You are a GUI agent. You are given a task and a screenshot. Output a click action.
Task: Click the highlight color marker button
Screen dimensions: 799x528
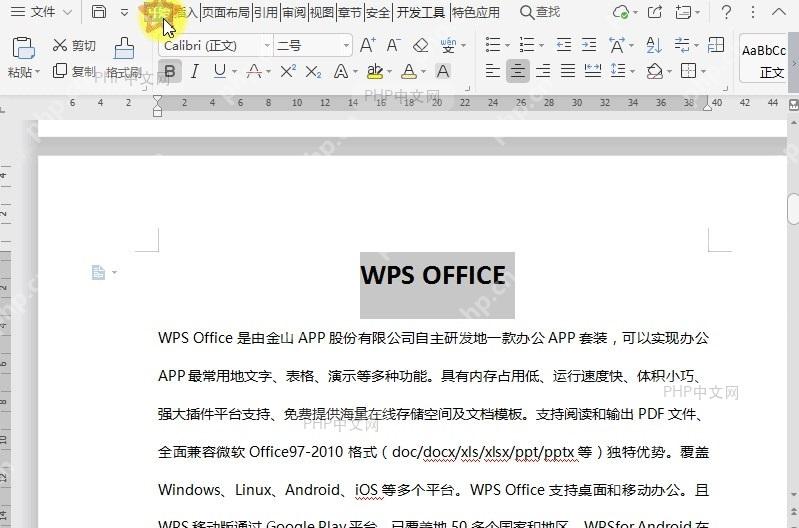click(375, 71)
